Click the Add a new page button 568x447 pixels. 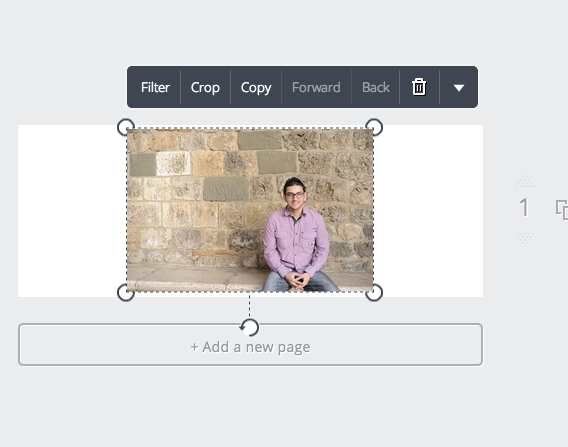click(250, 344)
